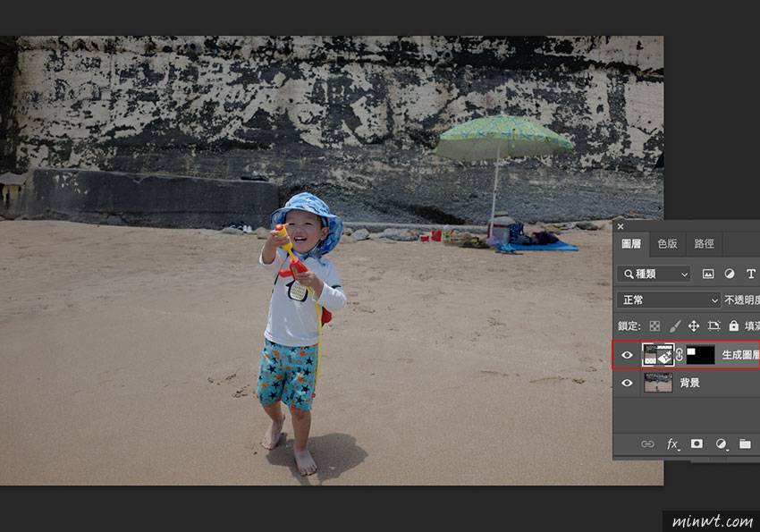Filter layers by pixel layer icon
760x532 pixels.
point(708,274)
